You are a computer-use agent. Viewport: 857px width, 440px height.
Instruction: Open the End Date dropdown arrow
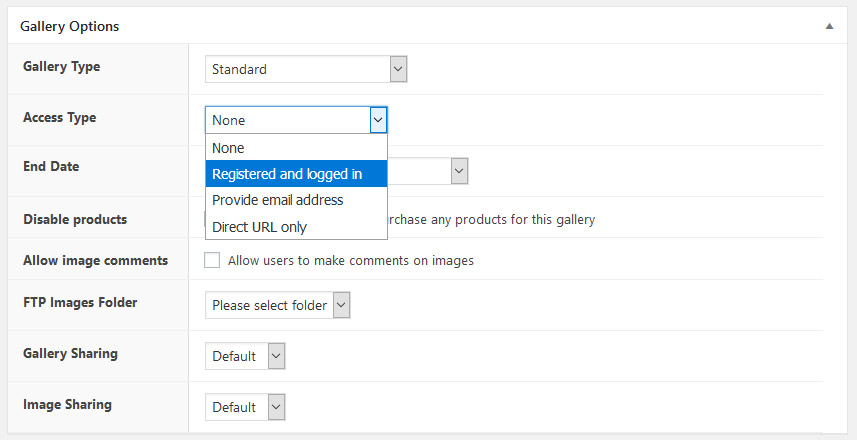click(x=459, y=171)
